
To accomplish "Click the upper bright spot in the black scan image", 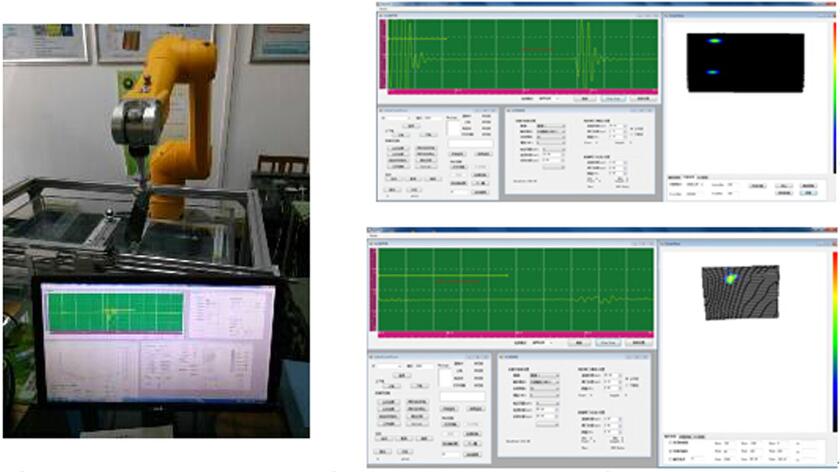I will (x=714, y=41).
